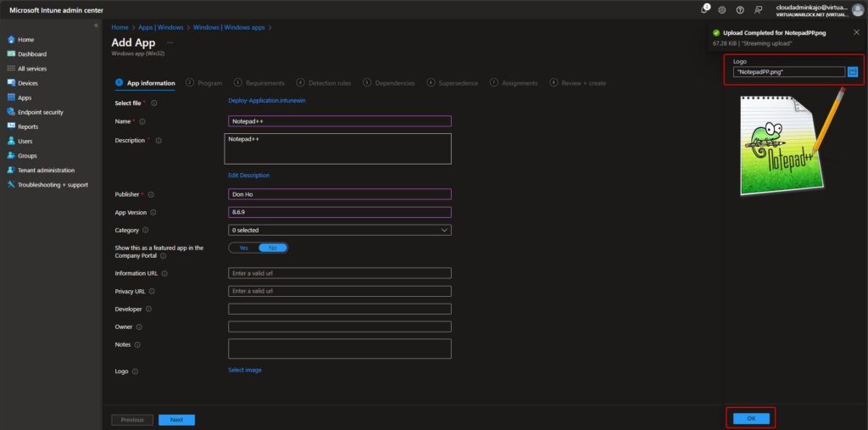Click the Home breadcrumb link
The width and height of the screenshot is (868, 430).
[120, 27]
